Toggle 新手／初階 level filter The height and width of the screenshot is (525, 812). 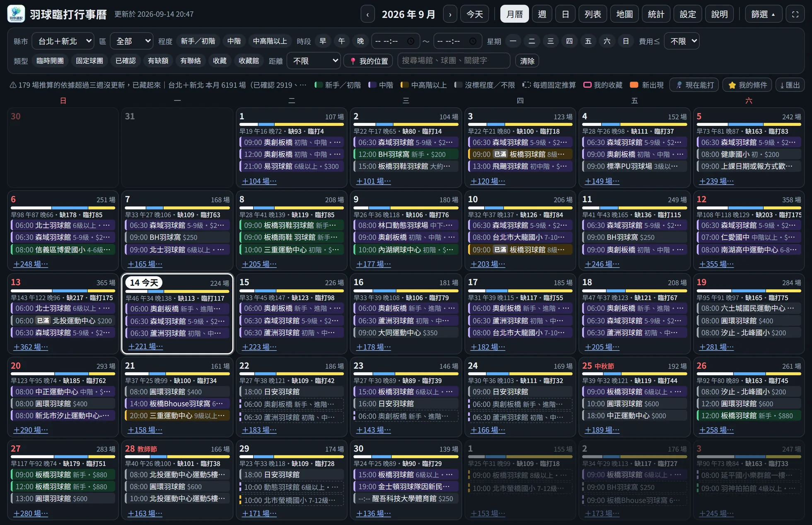coord(198,41)
